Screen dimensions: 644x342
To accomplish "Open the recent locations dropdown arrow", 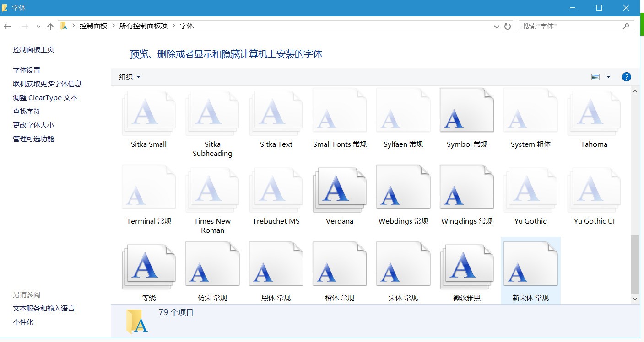I will [x=38, y=27].
